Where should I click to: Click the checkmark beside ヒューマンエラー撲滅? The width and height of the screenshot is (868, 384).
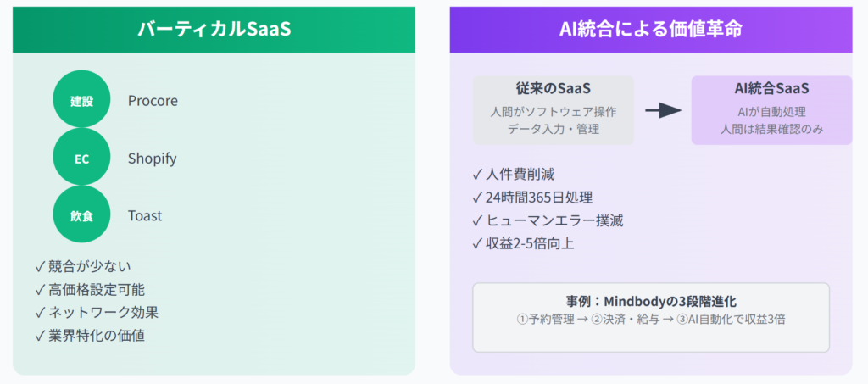(x=477, y=221)
